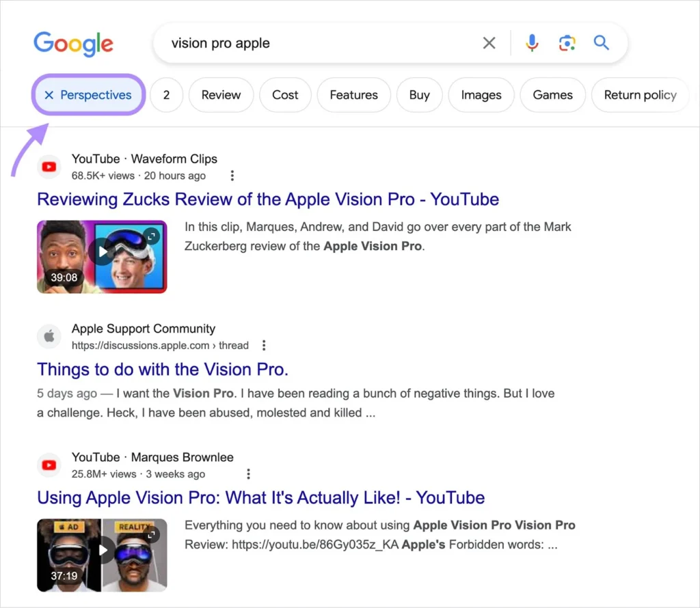Select the Games filter tab

552,95
